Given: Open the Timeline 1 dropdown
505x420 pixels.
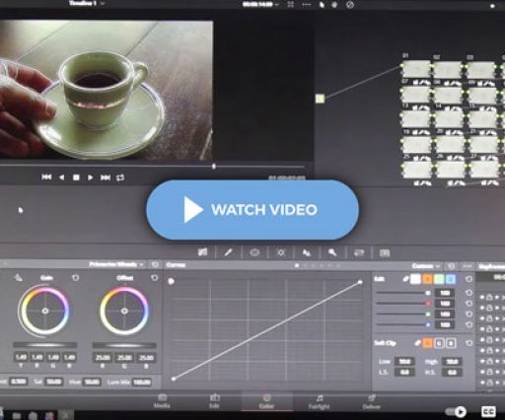Looking at the screenshot, I should point(87,4).
